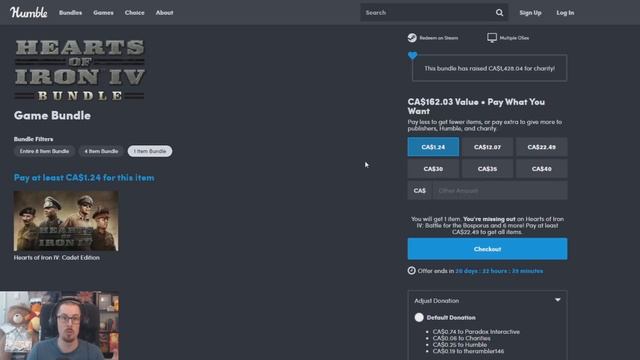This screenshot has height=360, width=640.
Task: Click the CA$0.74 to Paradox Interactive line
Action: click(x=476, y=332)
